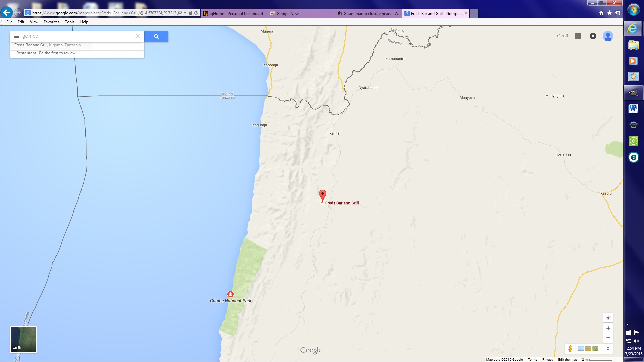Click the address bar search magnifier icon
The height and width of the screenshot is (362, 644).
pos(180,13)
